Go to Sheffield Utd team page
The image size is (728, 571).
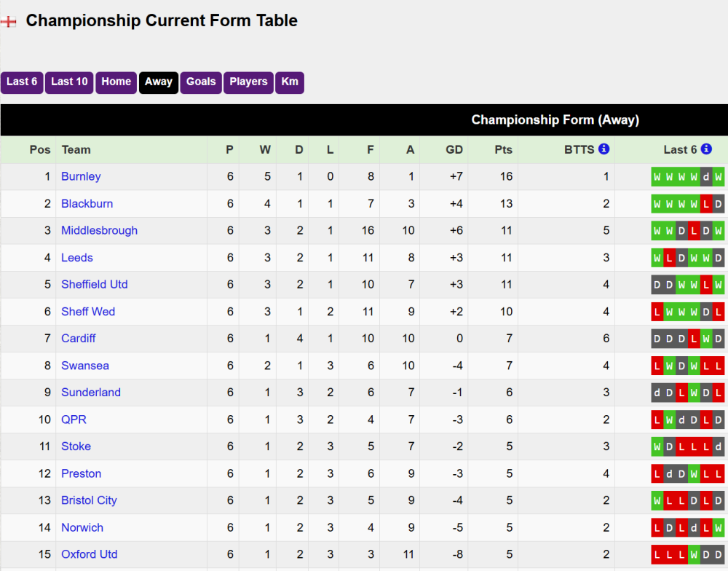click(95, 284)
